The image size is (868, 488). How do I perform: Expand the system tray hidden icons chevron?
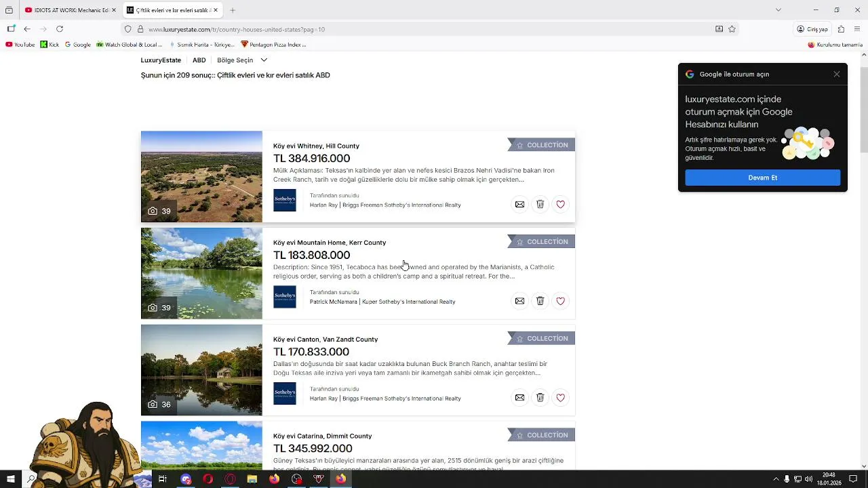click(x=776, y=479)
